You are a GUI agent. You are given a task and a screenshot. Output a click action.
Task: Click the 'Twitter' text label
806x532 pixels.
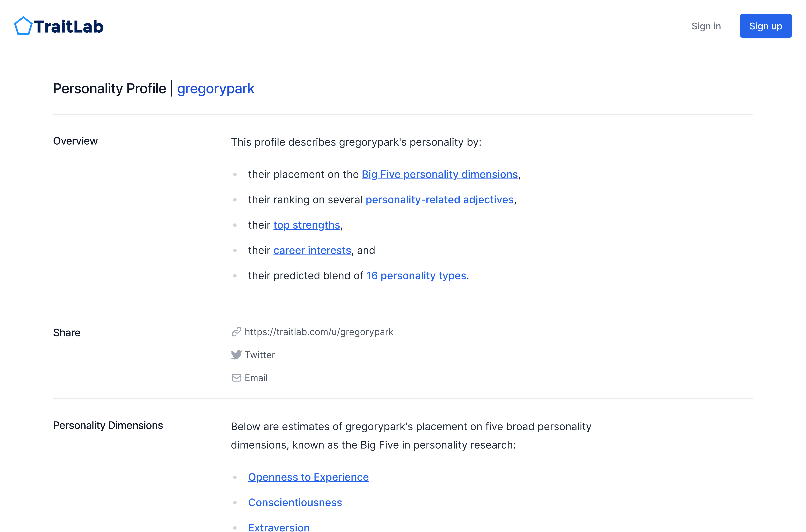click(x=260, y=354)
